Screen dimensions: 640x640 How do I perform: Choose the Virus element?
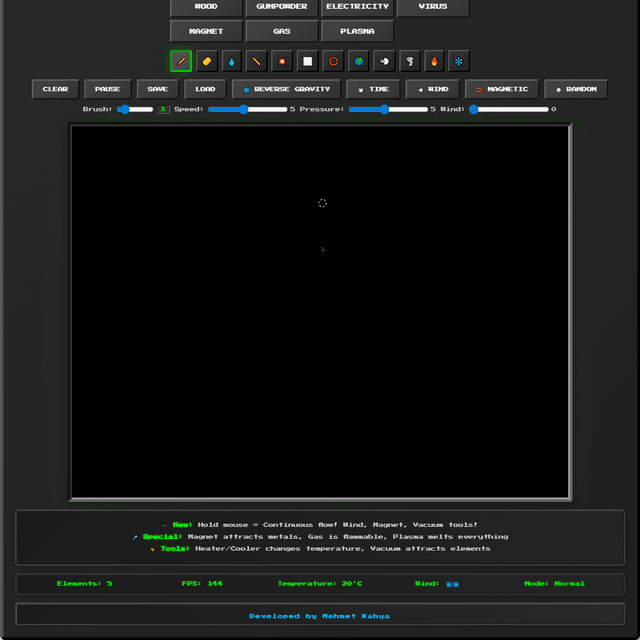(433, 7)
